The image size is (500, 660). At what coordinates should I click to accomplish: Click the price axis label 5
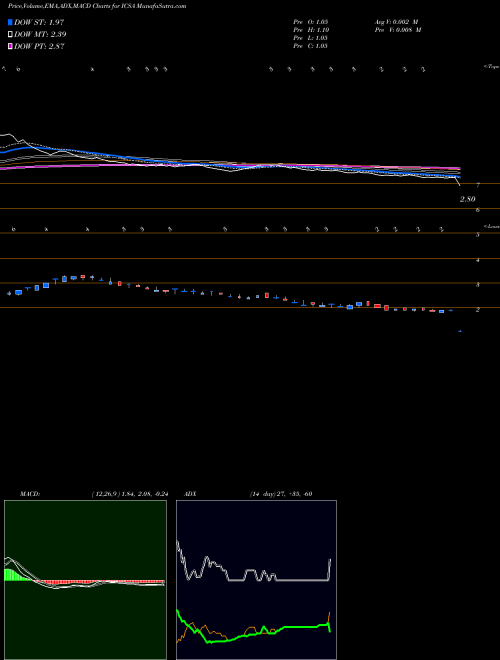478,235
